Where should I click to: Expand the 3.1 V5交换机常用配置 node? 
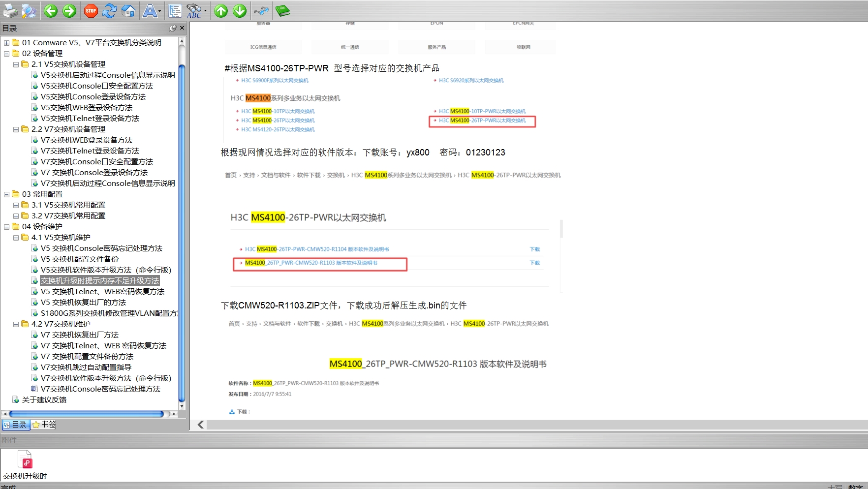(16, 205)
